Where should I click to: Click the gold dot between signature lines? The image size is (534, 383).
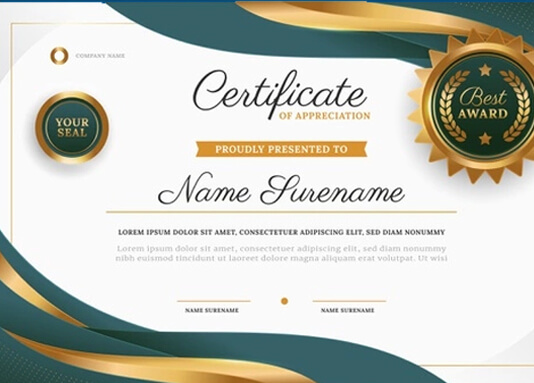pos(284,301)
